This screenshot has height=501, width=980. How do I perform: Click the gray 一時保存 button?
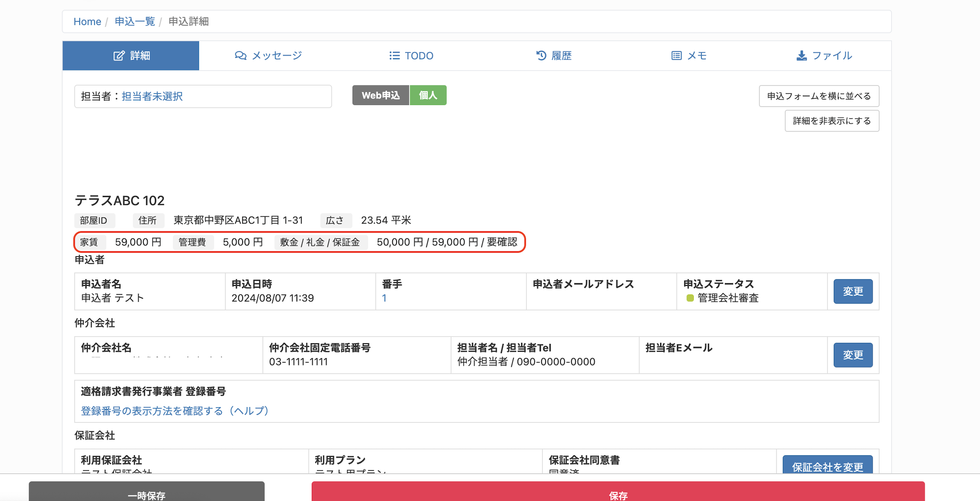(x=147, y=492)
